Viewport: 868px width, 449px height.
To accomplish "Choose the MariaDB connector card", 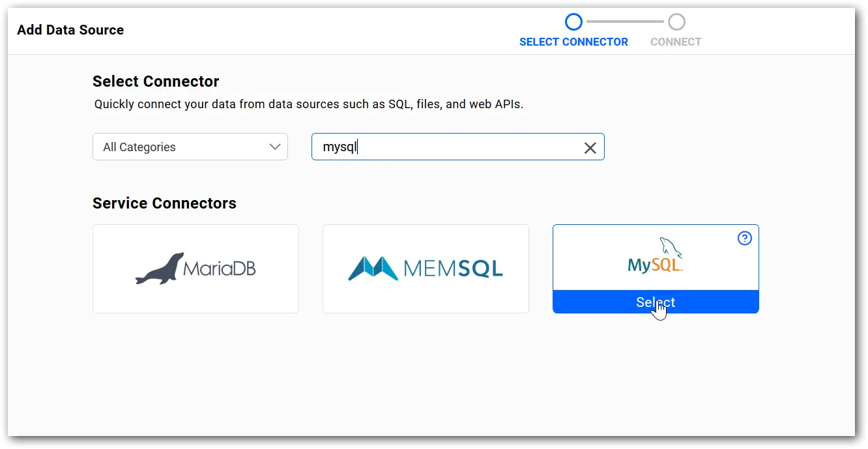I will pyautogui.click(x=195, y=268).
